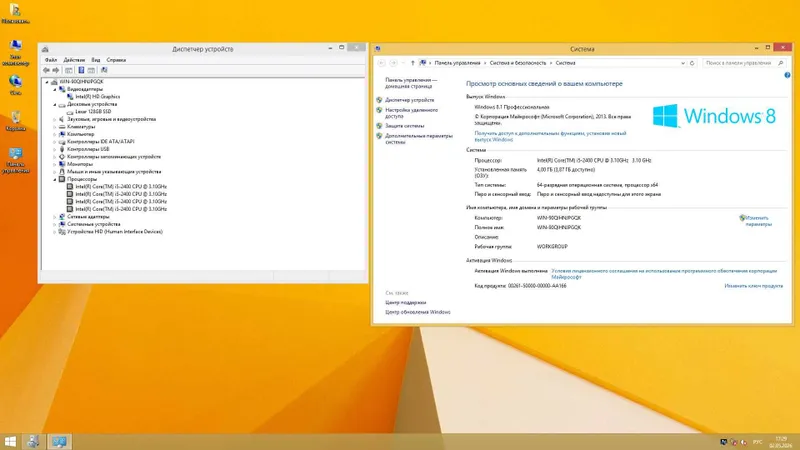The image size is (800, 450).
Task: Collapse the Видеоадаптеры tree node
Action: (55, 89)
